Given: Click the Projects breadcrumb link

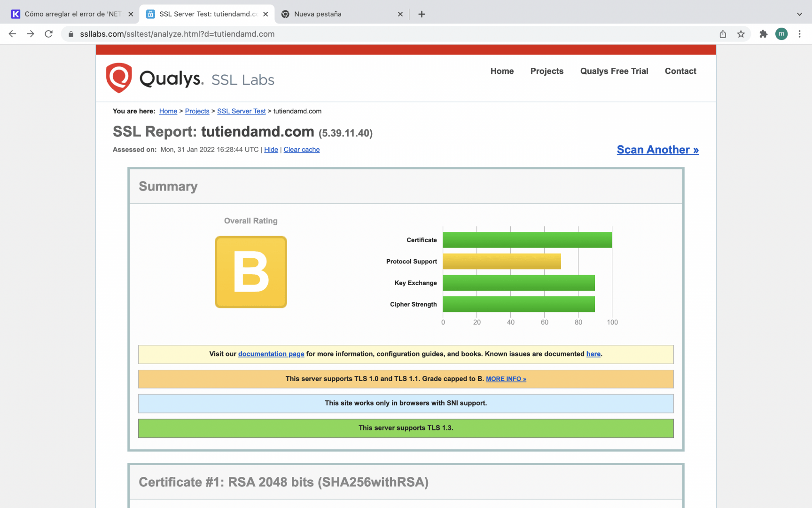Looking at the screenshot, I should (x=197, y=111).
